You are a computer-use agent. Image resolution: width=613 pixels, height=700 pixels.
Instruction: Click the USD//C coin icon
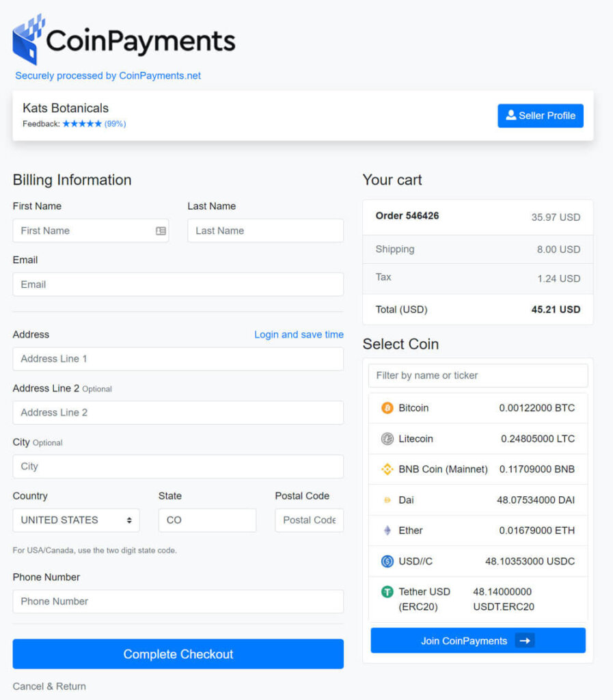click(x=387, y=561)
